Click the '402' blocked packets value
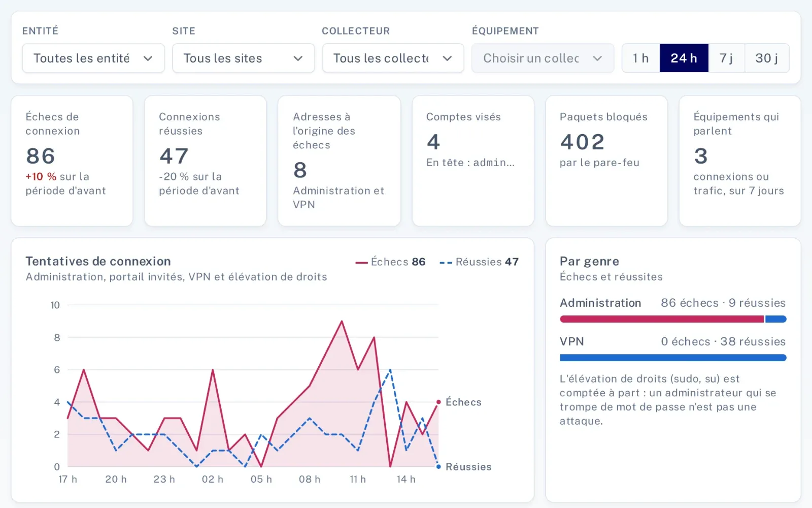Viewport: 812px width, 508px height. coord(583,142)
